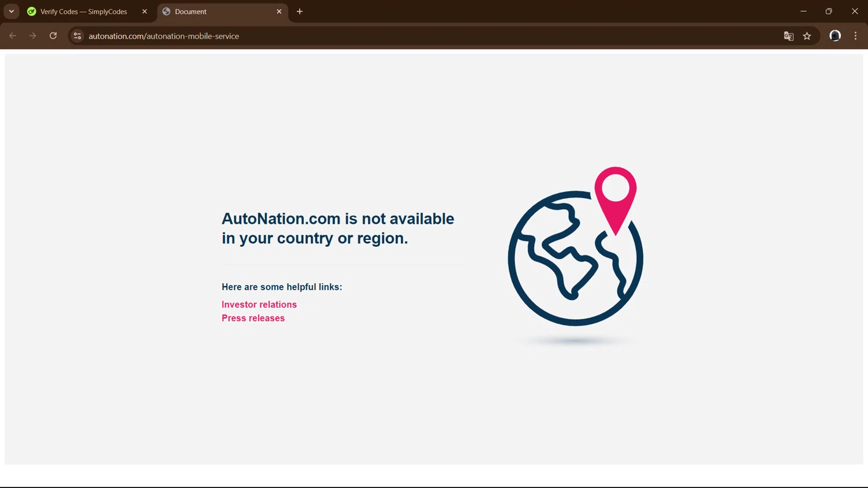Open the Investor relations link

259,305
